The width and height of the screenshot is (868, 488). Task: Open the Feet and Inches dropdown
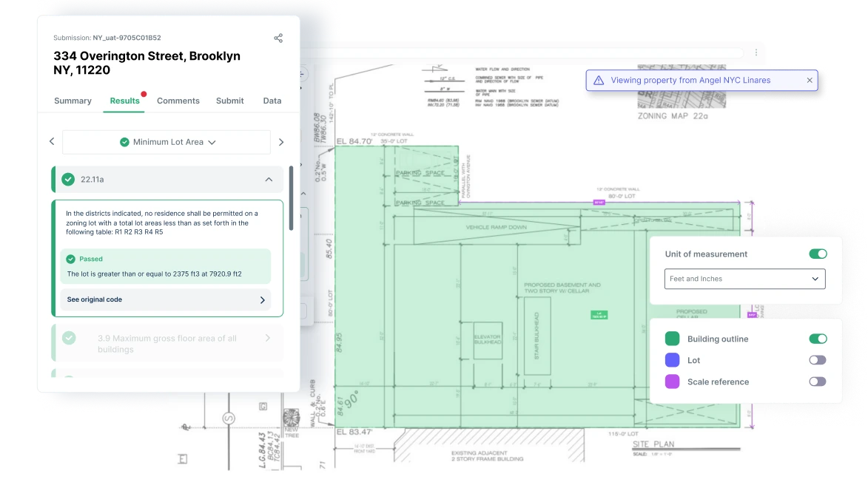tap(744, 279)
